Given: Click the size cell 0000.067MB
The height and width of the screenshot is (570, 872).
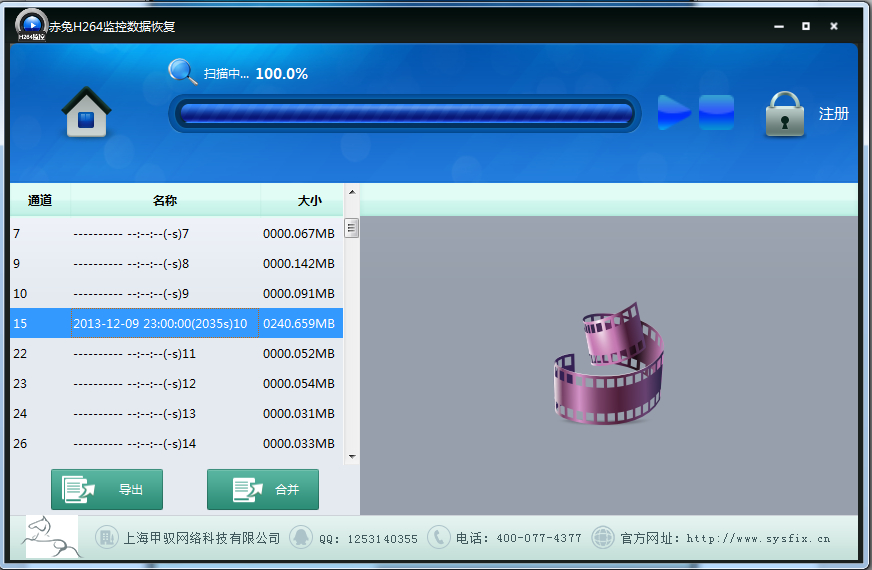Looking at the screenshot, I should click(299, 234).
